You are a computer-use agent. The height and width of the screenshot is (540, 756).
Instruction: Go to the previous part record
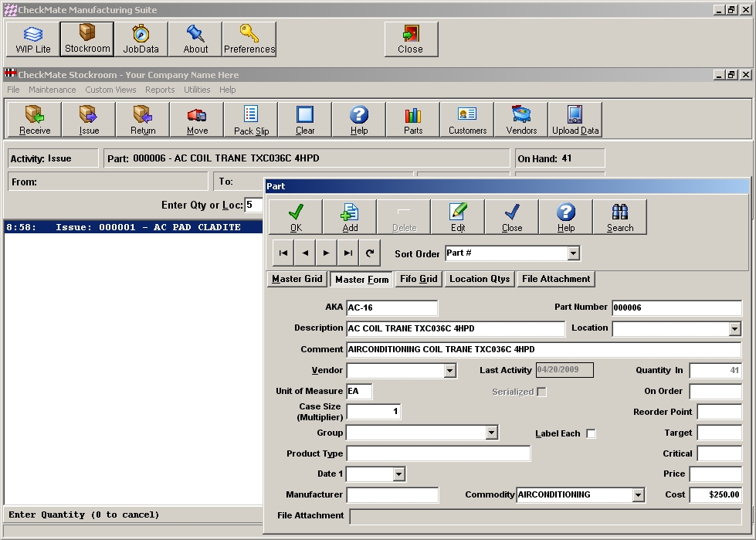click(x=305, y=253)
